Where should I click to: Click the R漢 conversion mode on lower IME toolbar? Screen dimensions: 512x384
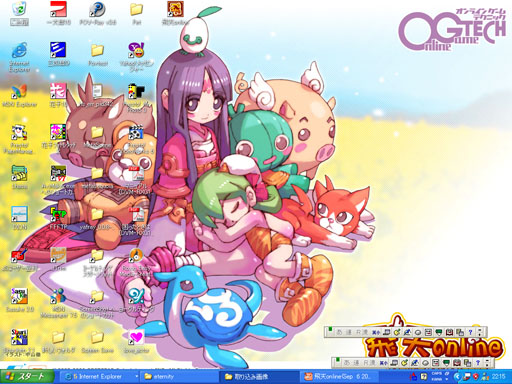coord(370,362)
